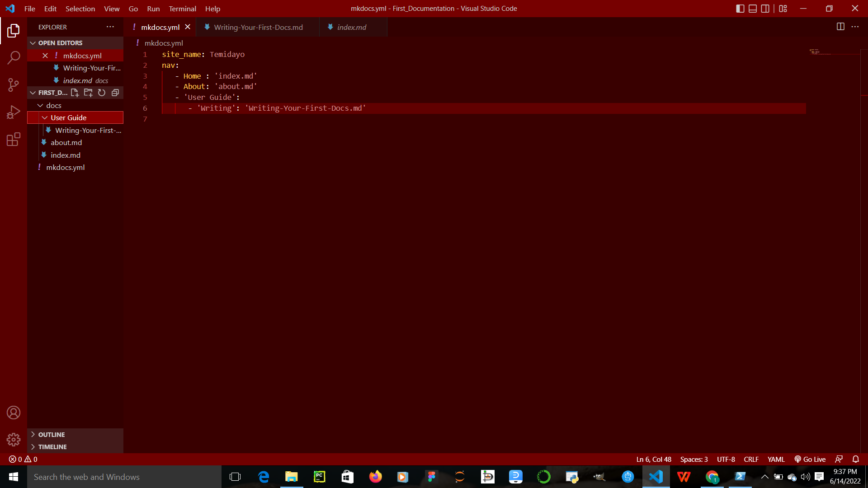This screenshot has width=868, height=488.
Task: Split the editor using the split icon
Action: [840, 27]
